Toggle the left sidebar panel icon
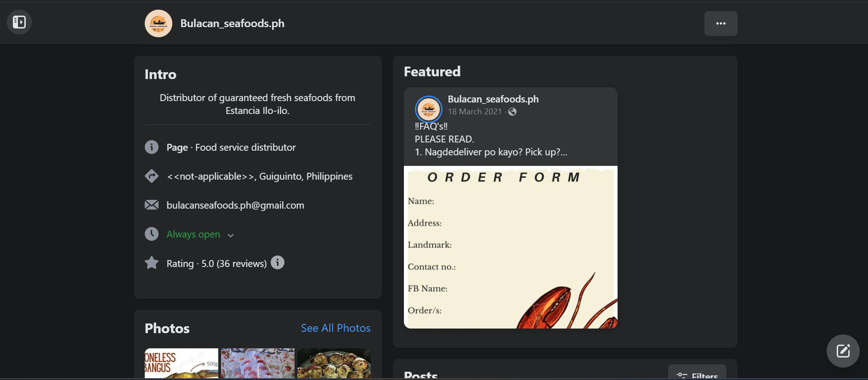The image size is (868, 380). pyautogui.click(x=19, y=22)
